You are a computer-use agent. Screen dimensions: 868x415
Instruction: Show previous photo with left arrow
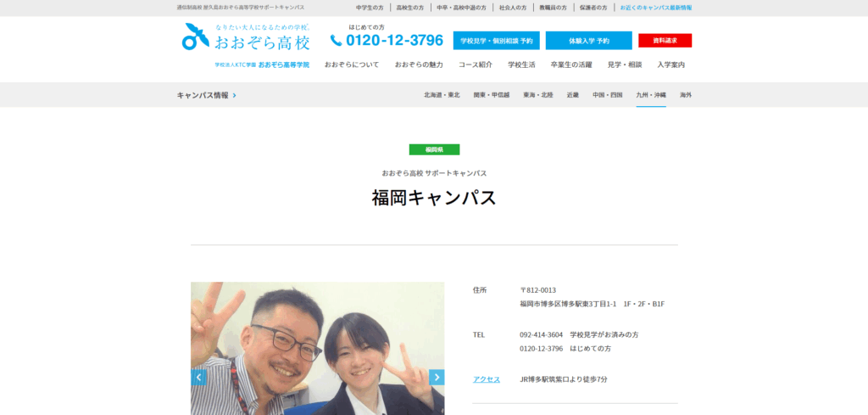[x=199, y=377]
